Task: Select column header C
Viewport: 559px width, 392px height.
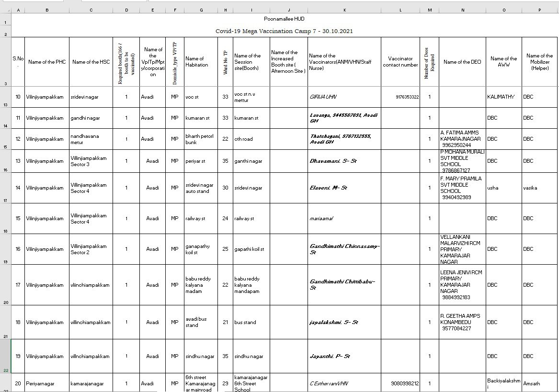Action: coord(91,10)
